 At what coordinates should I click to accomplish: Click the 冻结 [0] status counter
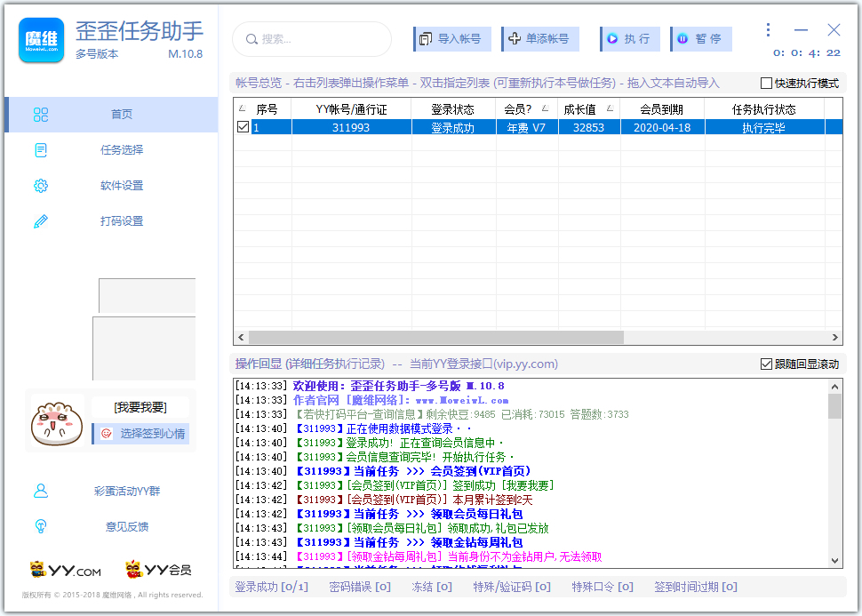[432, 587]
